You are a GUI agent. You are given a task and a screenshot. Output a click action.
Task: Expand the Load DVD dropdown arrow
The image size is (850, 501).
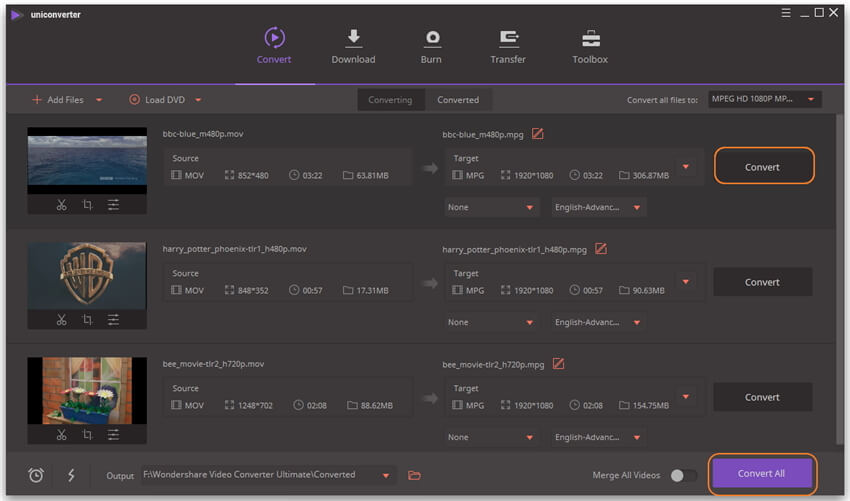pyautogui.click(x=198, y=100)
